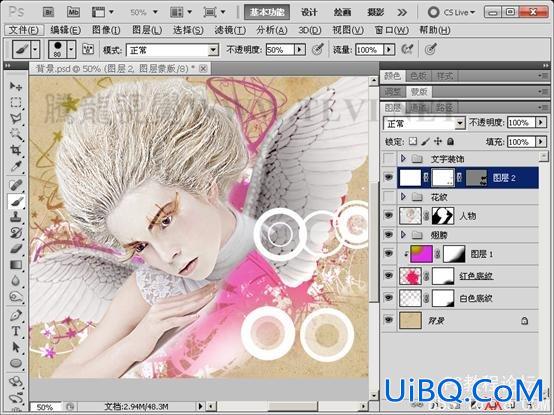Open the CS Live button
Image resolution: width=554 pixels, height=415 pixels.
[451, 12]
